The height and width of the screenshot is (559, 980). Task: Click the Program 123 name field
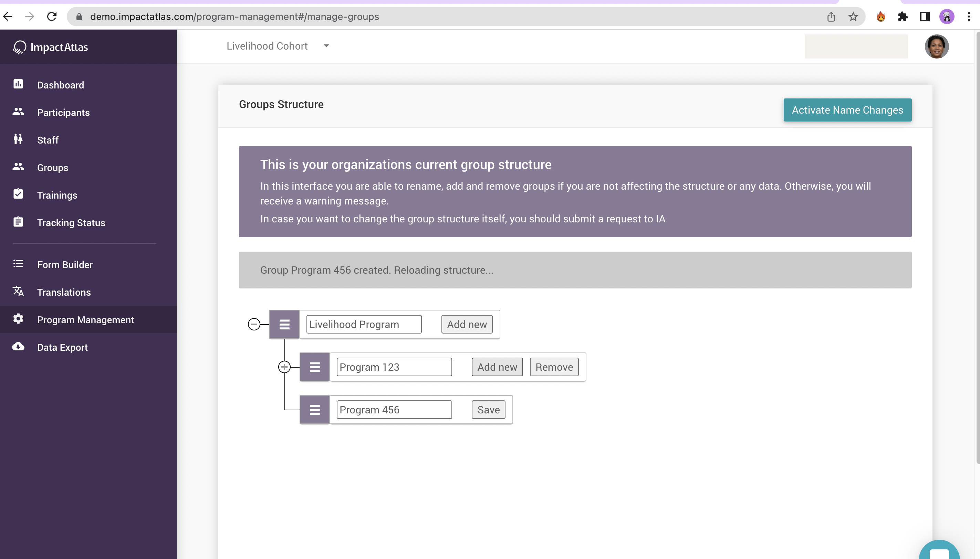pos(394,367)
